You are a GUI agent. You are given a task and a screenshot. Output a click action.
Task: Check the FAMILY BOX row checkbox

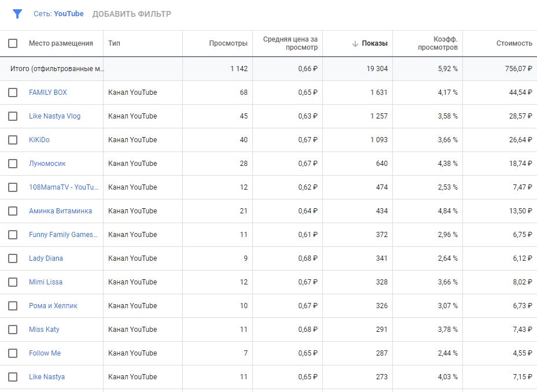point(13,93)
